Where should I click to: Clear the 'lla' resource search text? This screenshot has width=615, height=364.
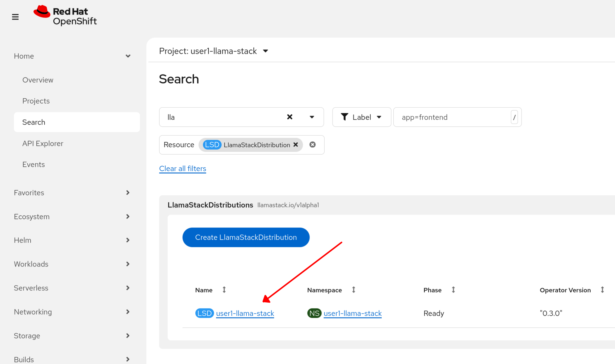[x=289, y=117]
